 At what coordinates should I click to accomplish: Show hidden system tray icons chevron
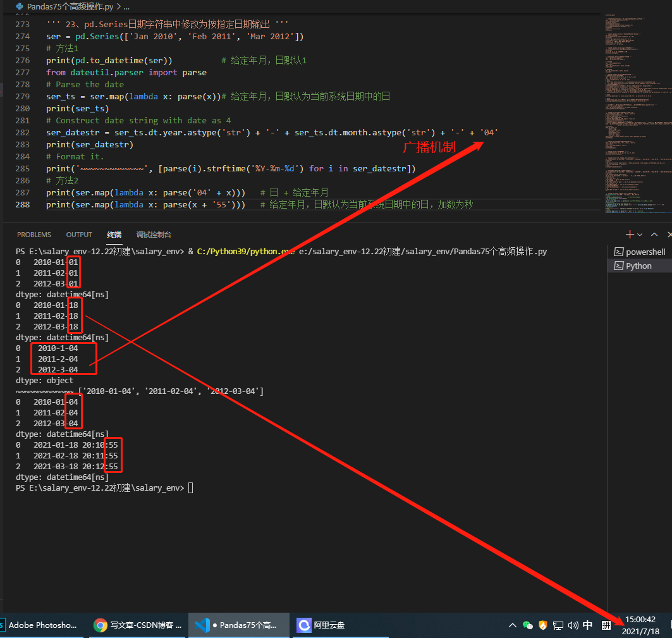(x=512, y=625)
